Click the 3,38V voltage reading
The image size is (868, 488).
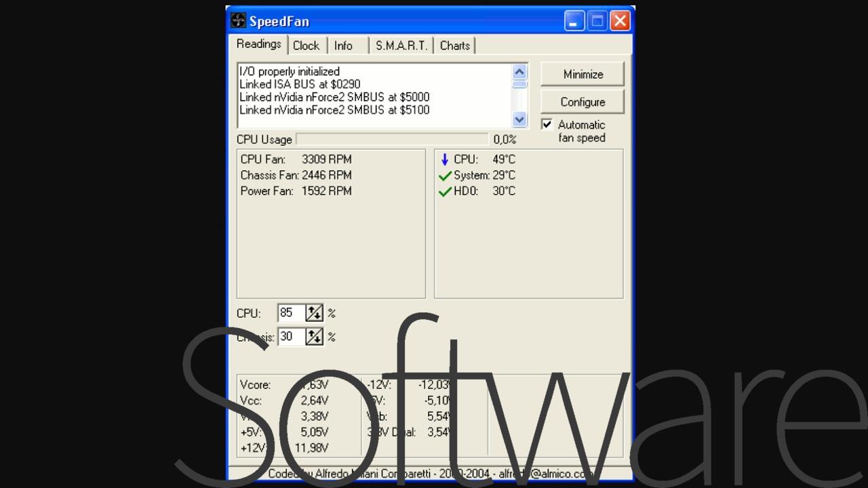[x=315, y=416]
